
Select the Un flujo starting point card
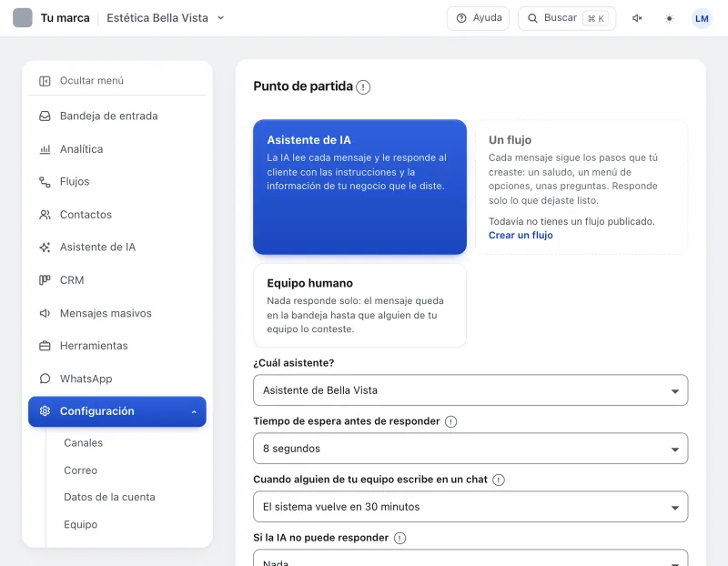pos(581,187)
